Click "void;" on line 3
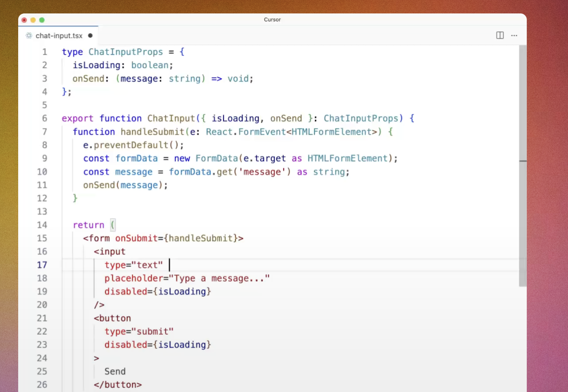Viewport: 568px width, 392px height. tap(240, 79)
